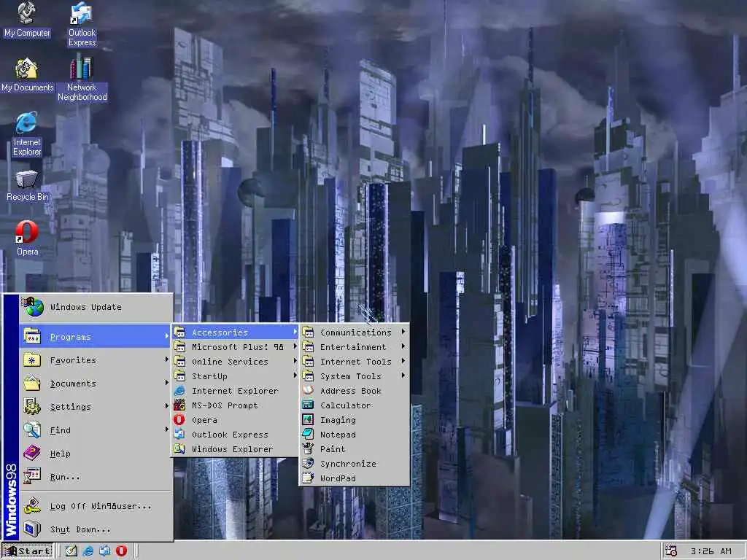The width and height of the screenshot is (747, 560).
Task: Expand Microsoft Plus! 98 submenu arrow
Action: click(295, 346)
